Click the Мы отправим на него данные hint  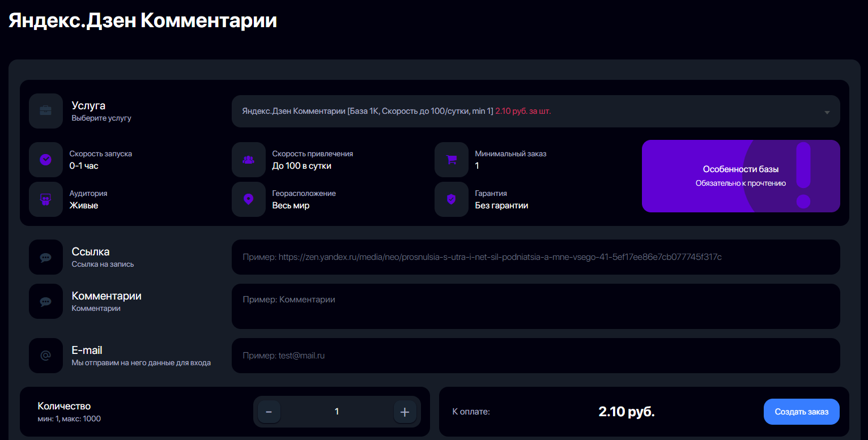click(x=142, y=362)
